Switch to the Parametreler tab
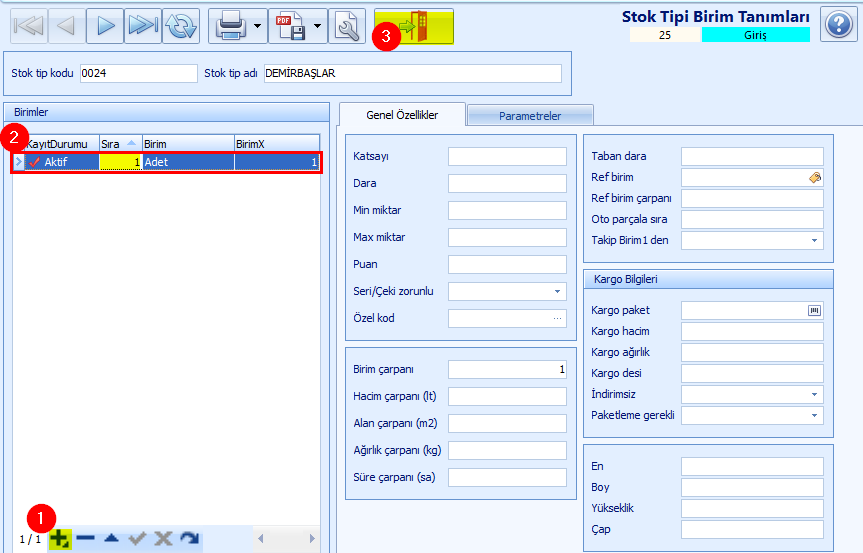The height and width of the screenshot is (553, 863). (x=530, y=116)
